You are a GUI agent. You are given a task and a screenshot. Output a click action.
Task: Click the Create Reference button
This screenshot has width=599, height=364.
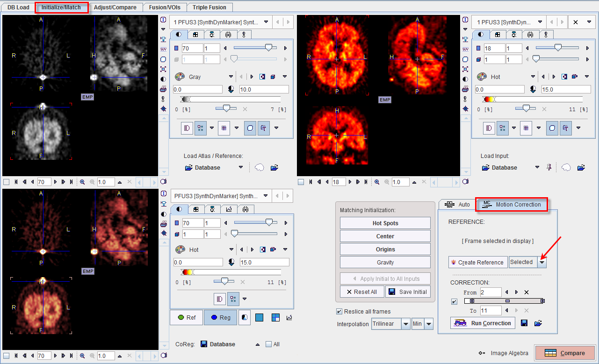477,263
